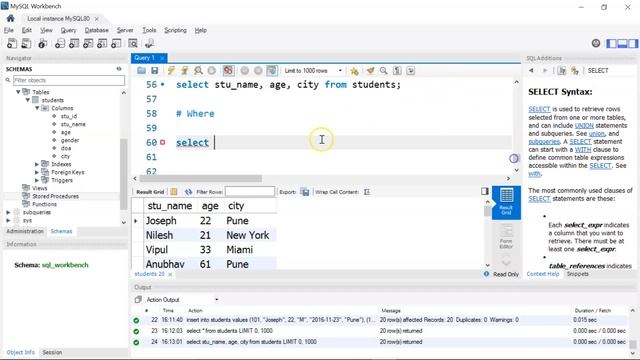Open the Query menu

pyautogui.click(x=68, y=30)
